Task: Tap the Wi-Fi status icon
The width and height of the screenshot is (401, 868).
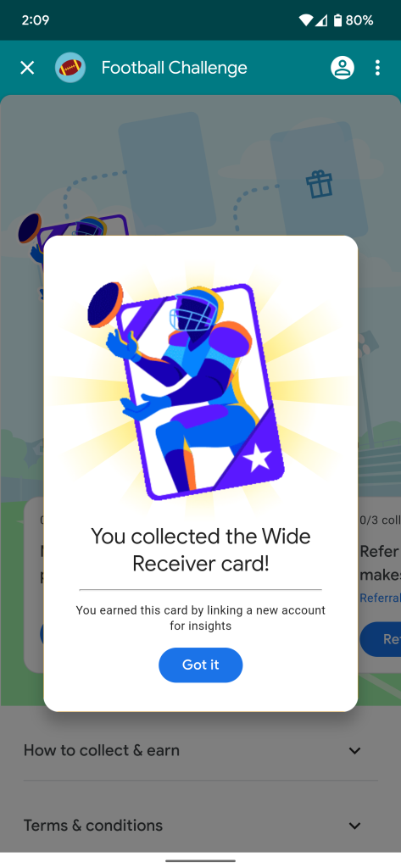Action: [x=306, y=20]
